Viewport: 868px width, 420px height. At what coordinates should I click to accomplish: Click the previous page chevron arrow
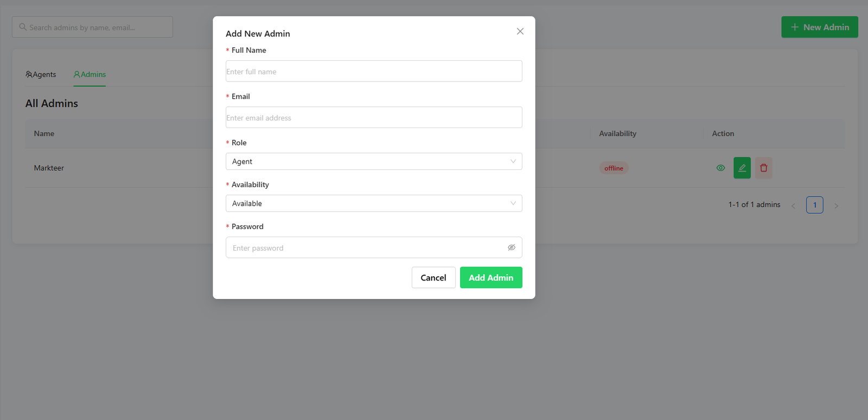click(793, 205)
